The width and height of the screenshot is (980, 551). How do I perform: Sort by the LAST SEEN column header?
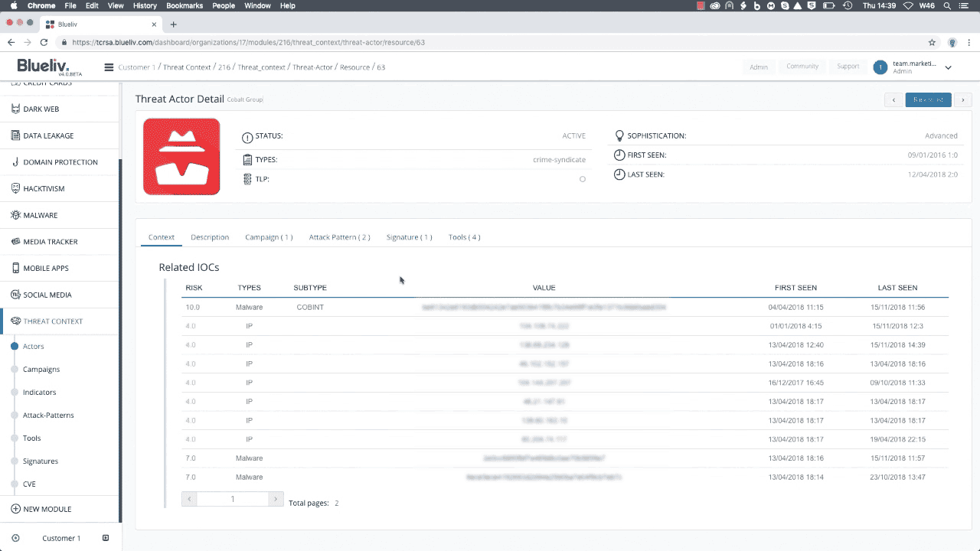pos(897,288)
